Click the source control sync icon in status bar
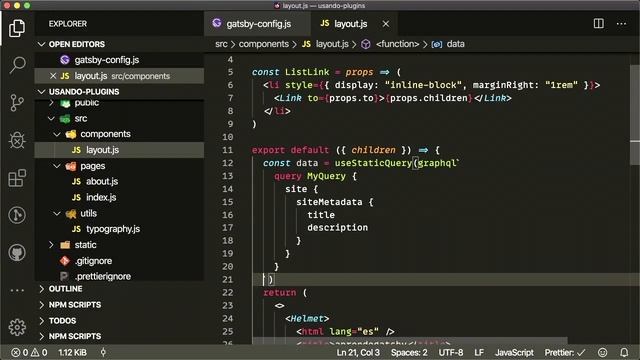640x360 pixels. (x=103, y=352)
